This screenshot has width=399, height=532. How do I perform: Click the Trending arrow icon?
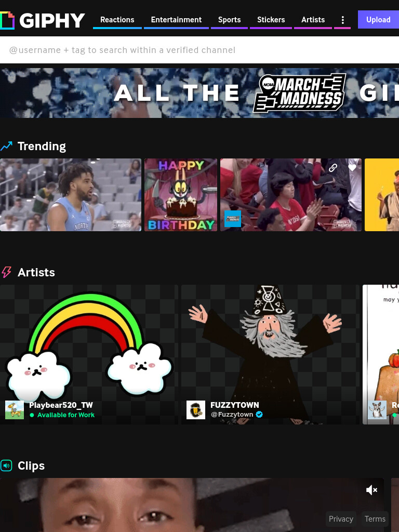coord(6,146)
